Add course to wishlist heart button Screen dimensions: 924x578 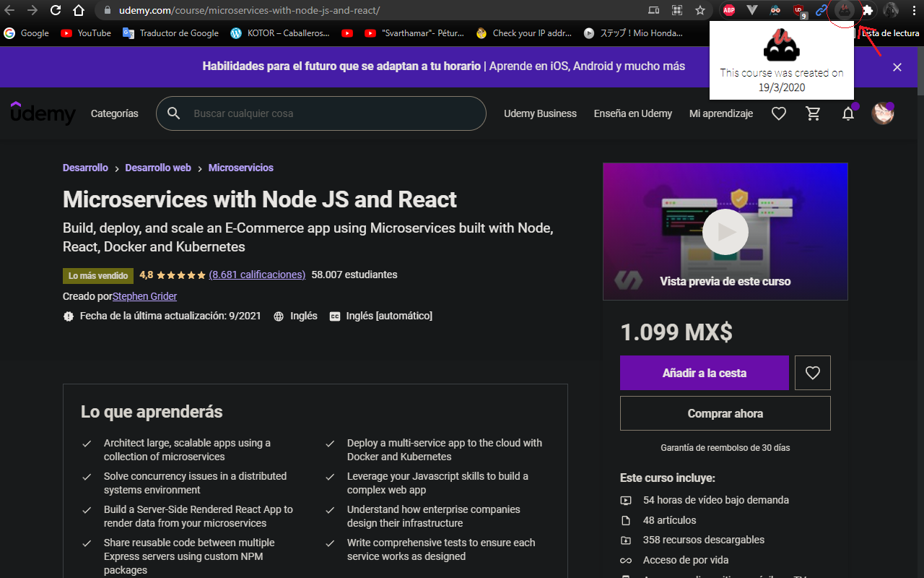813,373
